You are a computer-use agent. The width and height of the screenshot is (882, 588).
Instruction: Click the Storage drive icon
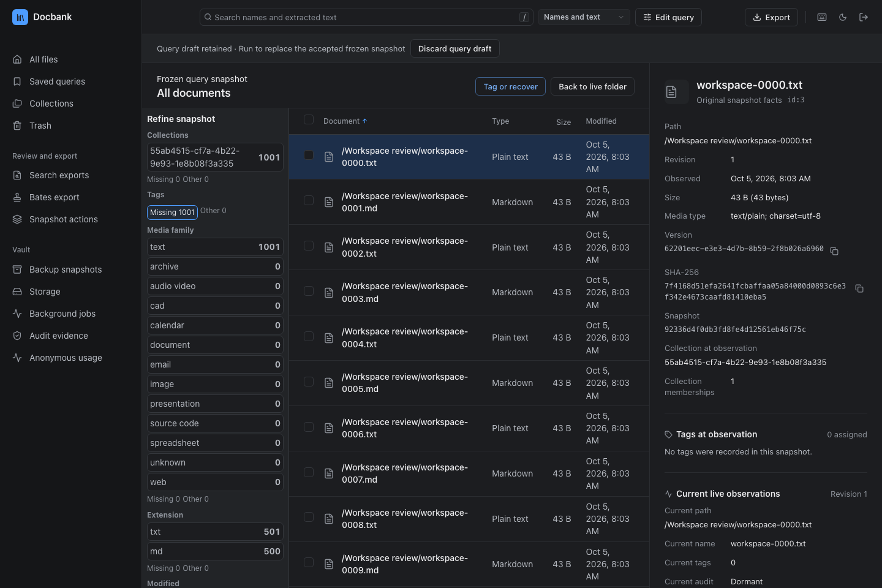click(x=17, y=292)
